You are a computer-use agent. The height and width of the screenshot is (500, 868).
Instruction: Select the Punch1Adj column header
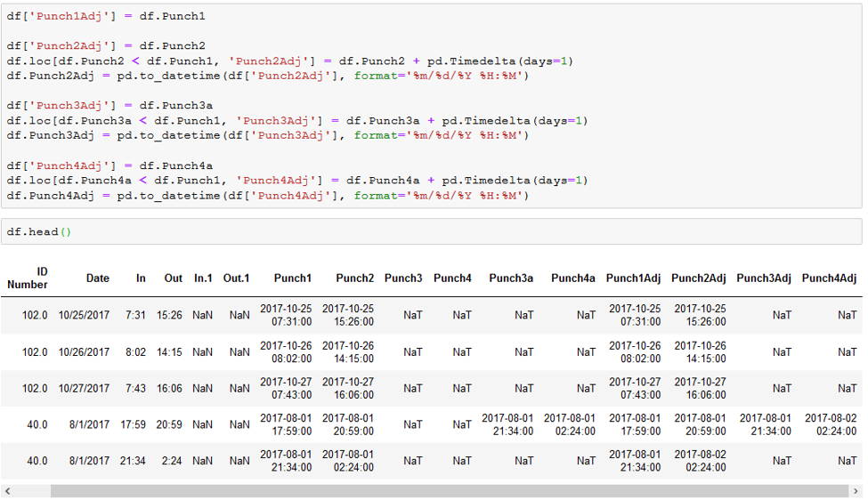(x=633, y=278)
